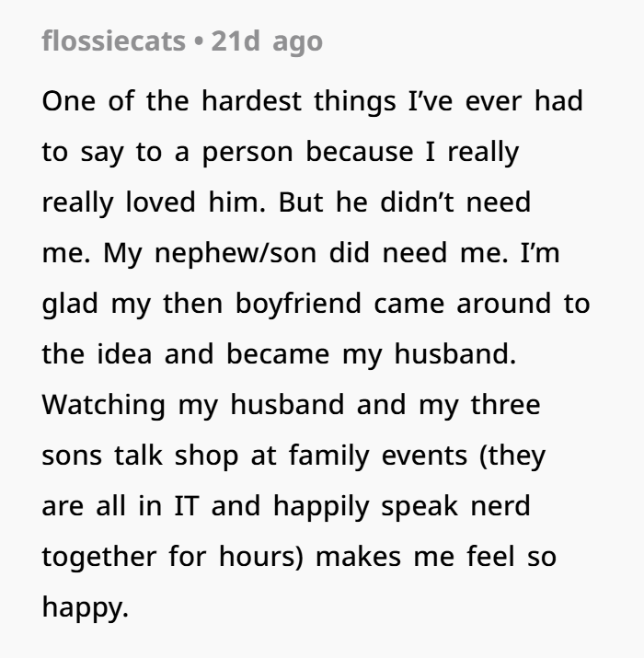Click the word "boyfriend" in the comment

[298, 304]
